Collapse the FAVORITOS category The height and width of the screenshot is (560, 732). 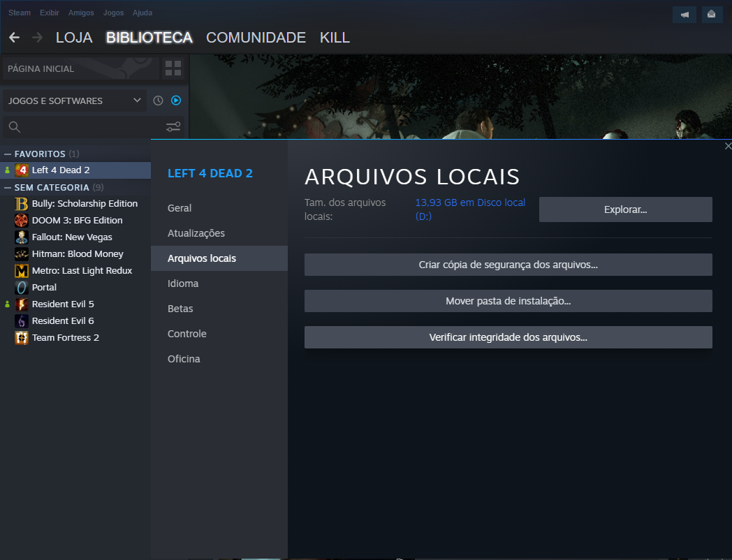tap(8, 154)
